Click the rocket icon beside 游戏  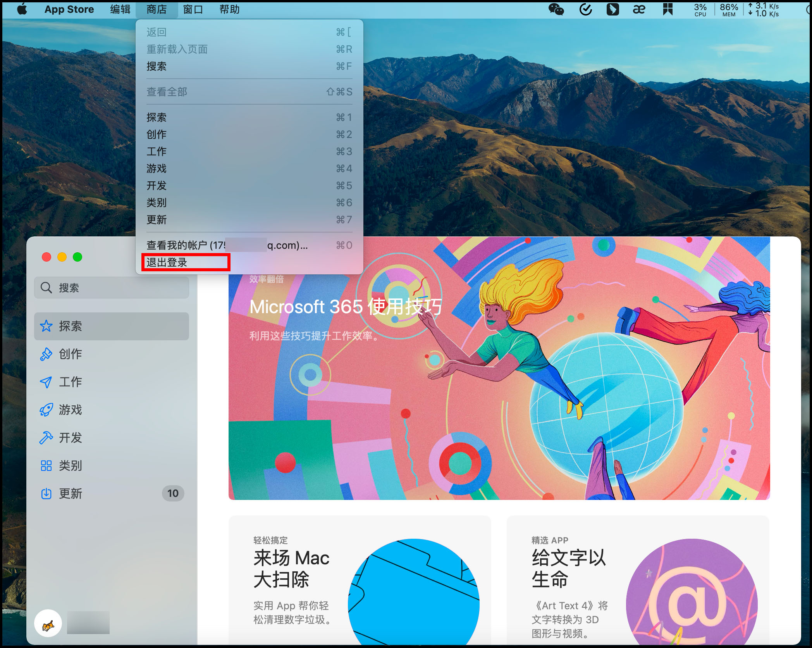pos(46,410)
